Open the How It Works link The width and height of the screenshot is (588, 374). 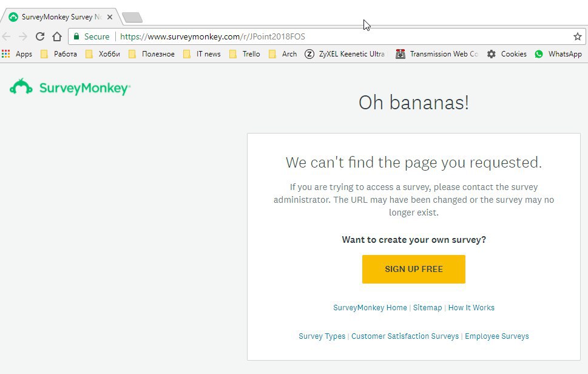[471, 308]
